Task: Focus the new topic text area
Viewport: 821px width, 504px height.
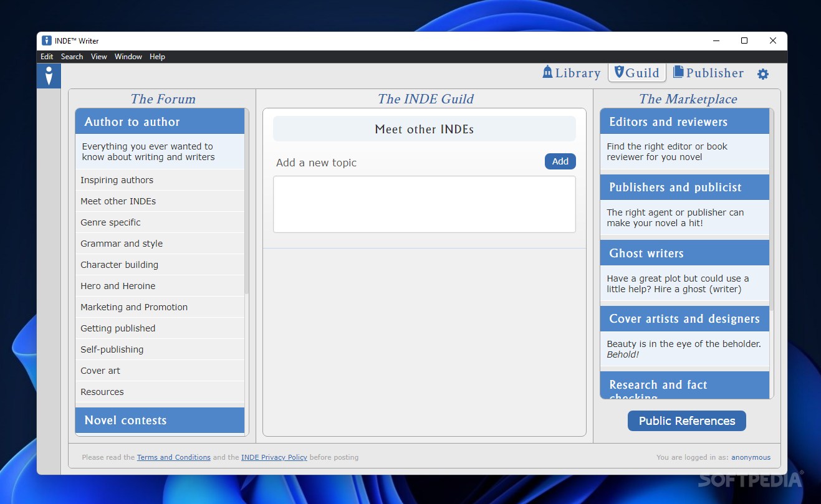Action: pyautogui.click(x=425, y=204)
